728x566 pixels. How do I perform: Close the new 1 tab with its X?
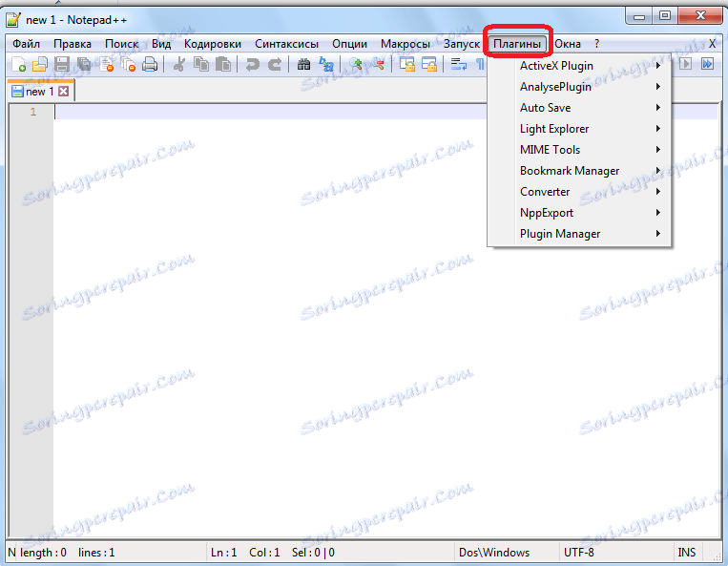click(64, 91)
